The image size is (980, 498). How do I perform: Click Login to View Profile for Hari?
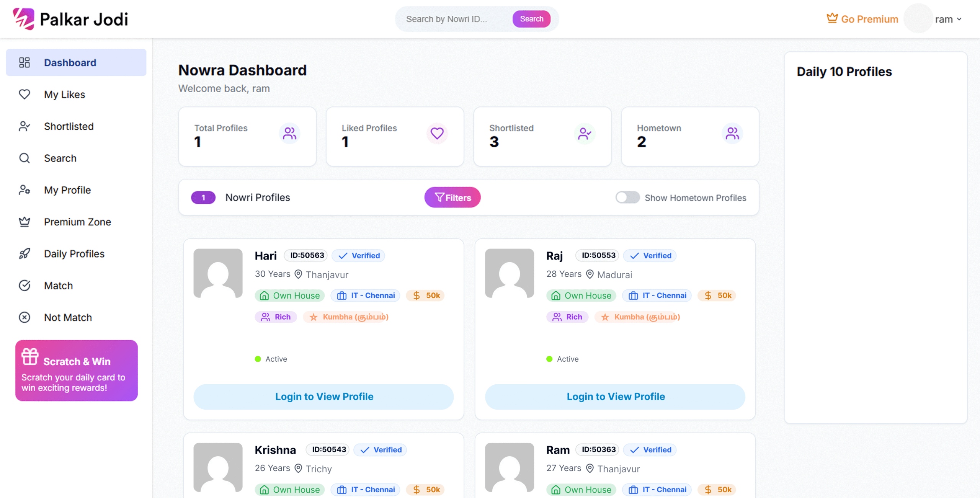pyautogui.click(x=323, y=397)
